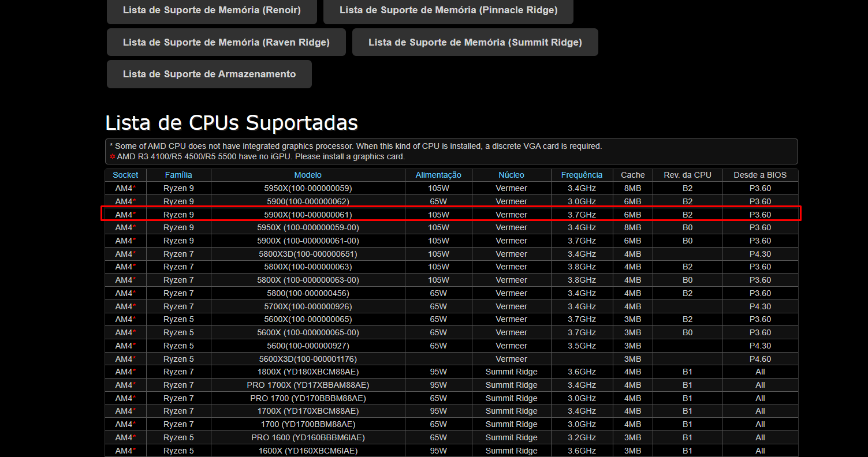Click 3.0GHz frequency in 5900(100-000000062) row
This screenshot has height=457, width=868.
pos(582,201)
